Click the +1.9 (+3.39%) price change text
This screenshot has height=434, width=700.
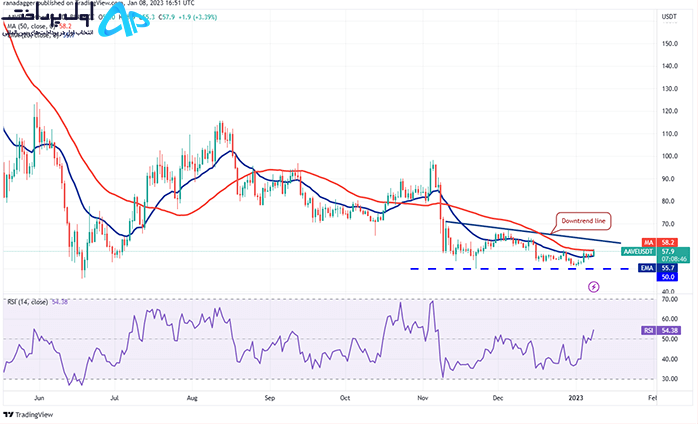point(197,17)
